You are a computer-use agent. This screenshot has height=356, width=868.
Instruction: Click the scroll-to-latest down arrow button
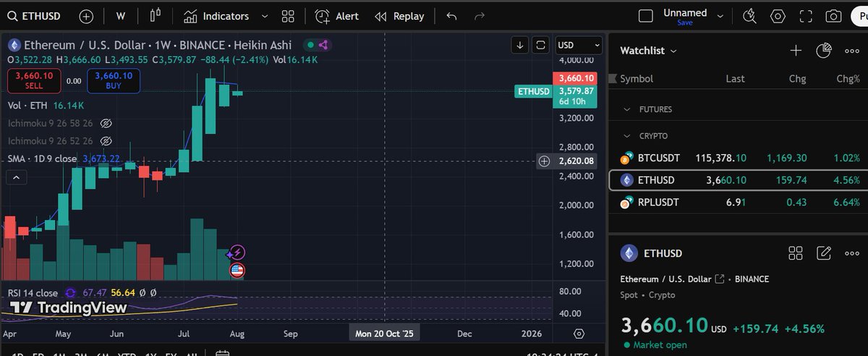pyautogui.click(x=520, y=45)
